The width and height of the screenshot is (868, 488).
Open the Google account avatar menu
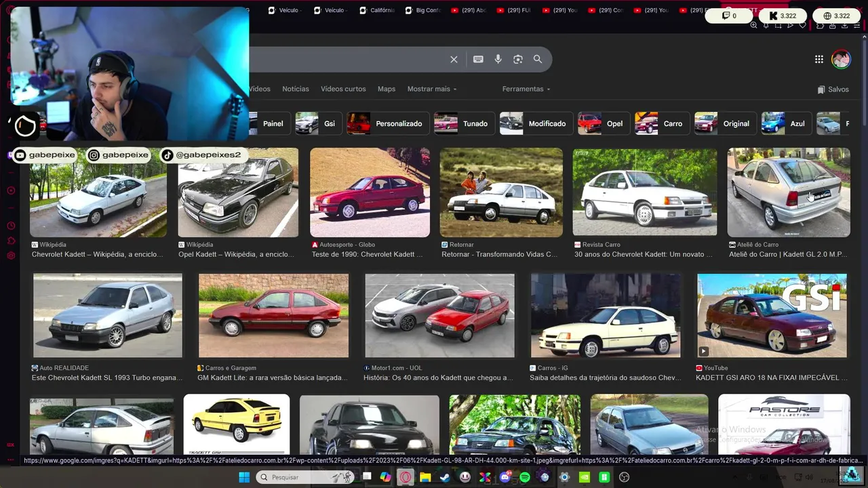841,60
